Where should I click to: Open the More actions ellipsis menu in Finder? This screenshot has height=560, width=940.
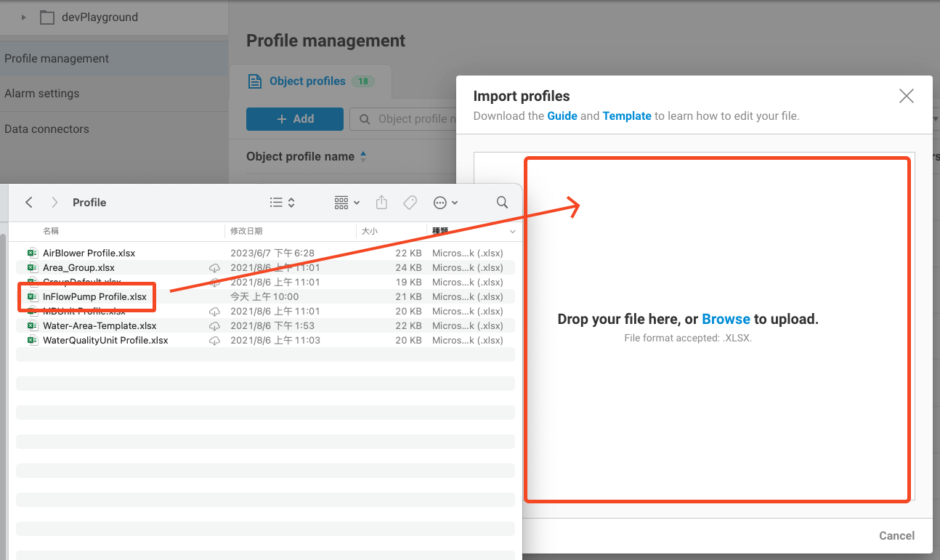point(442,202)
